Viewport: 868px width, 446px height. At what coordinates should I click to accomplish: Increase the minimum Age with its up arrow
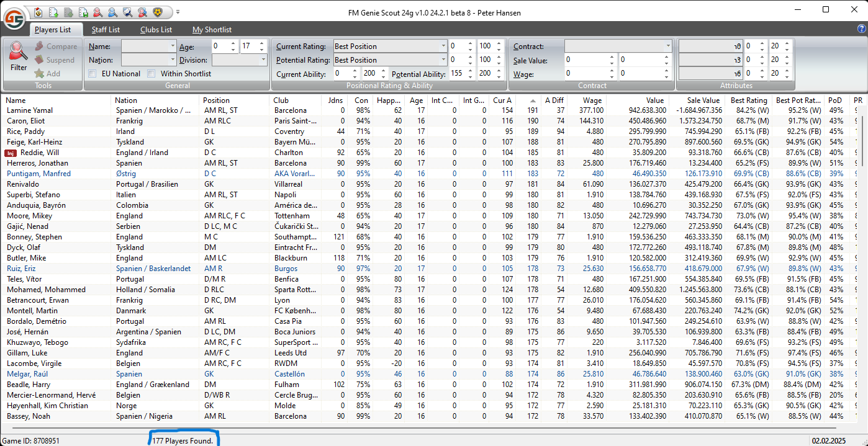[x=233, y=43]
